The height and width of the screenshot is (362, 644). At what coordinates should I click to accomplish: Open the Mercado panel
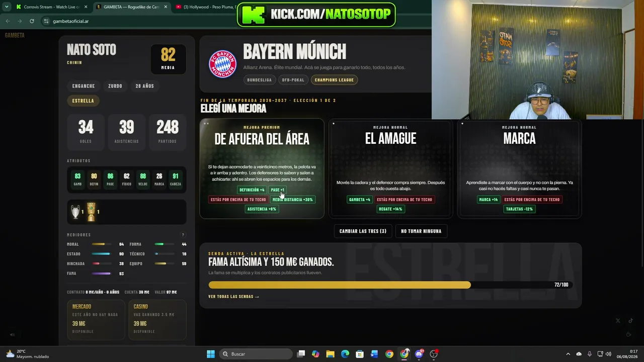tap(96, 320)
